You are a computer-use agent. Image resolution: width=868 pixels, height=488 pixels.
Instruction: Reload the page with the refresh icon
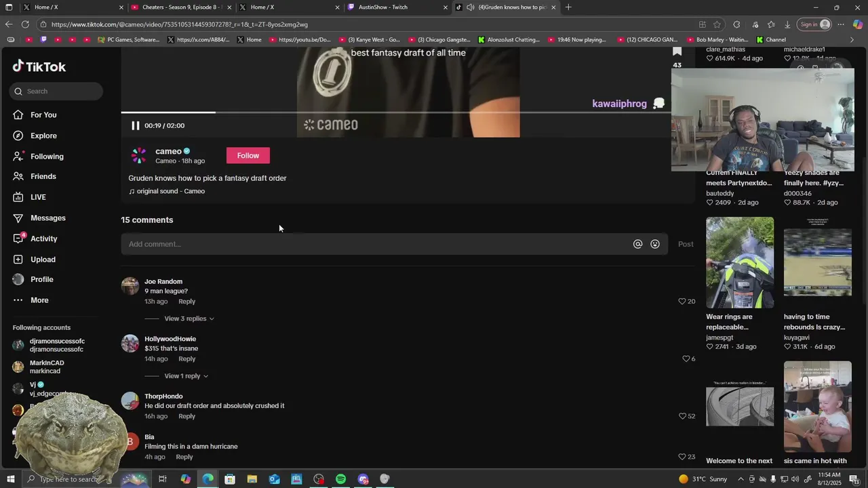[x=25, y=24]
